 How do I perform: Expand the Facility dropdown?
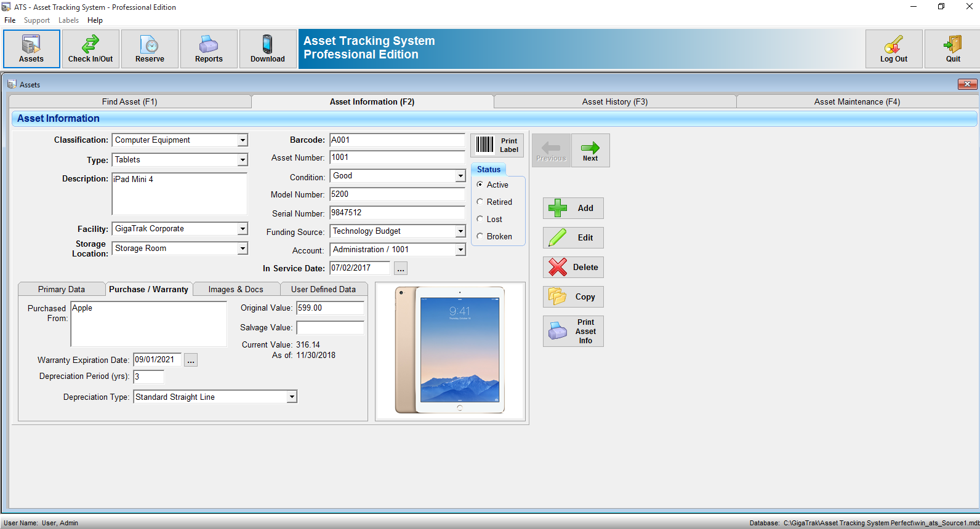point(243,229)
